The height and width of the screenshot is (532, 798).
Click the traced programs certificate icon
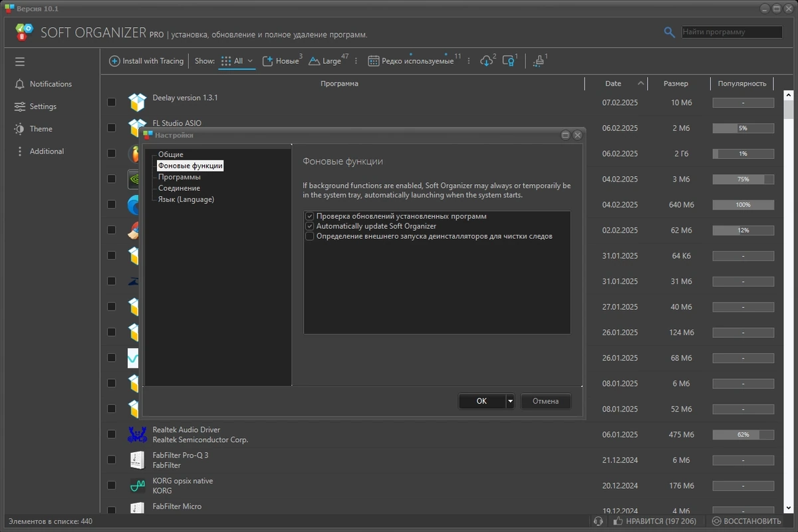[x=509, y=61]
